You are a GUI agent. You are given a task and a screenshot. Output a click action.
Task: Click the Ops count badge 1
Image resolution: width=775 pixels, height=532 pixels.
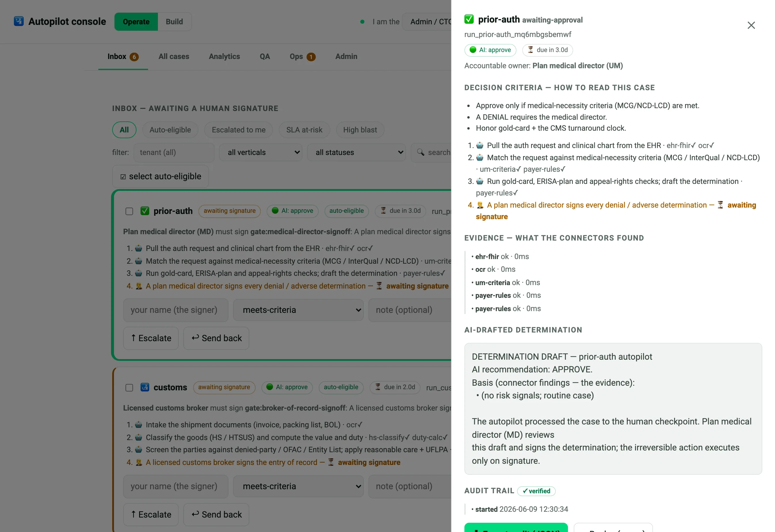coord(311,57)
